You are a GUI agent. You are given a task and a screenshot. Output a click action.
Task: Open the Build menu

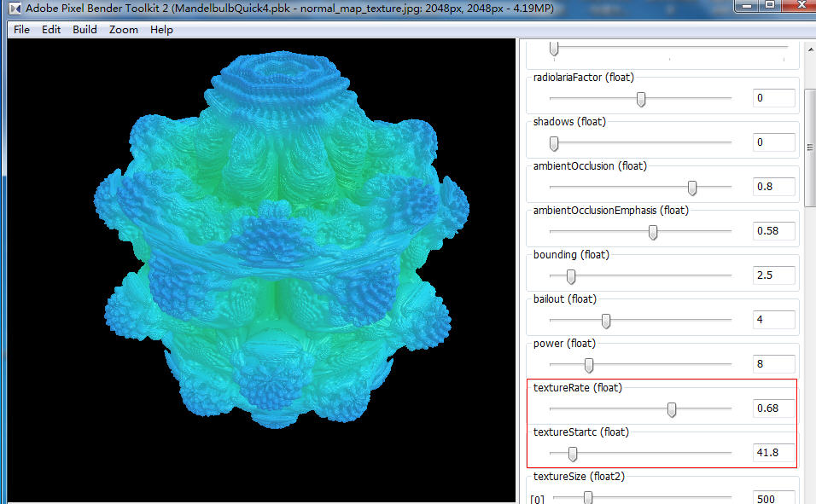point(85,30)
